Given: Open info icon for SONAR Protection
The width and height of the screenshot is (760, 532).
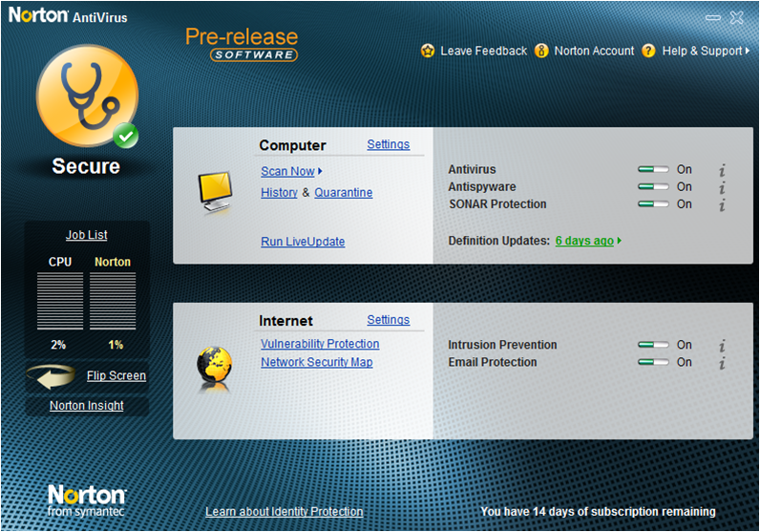Looking at the screenshot, I should (x=722, y=204).
